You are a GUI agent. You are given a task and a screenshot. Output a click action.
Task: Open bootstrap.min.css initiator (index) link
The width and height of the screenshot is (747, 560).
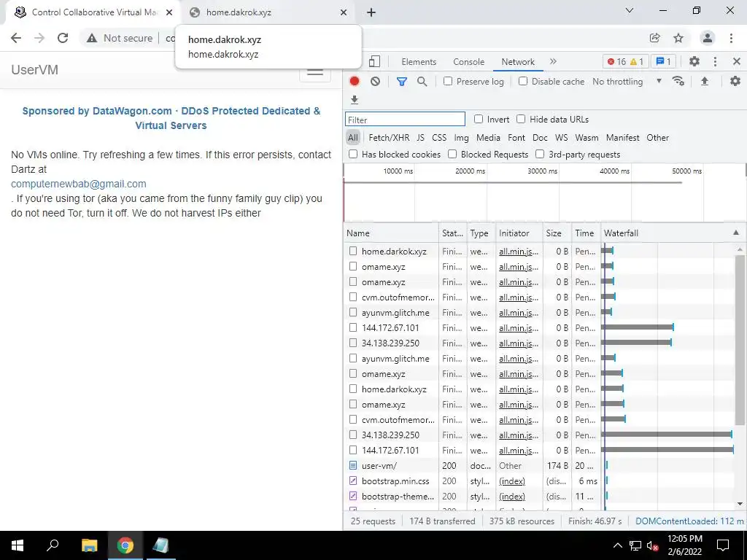512,481
